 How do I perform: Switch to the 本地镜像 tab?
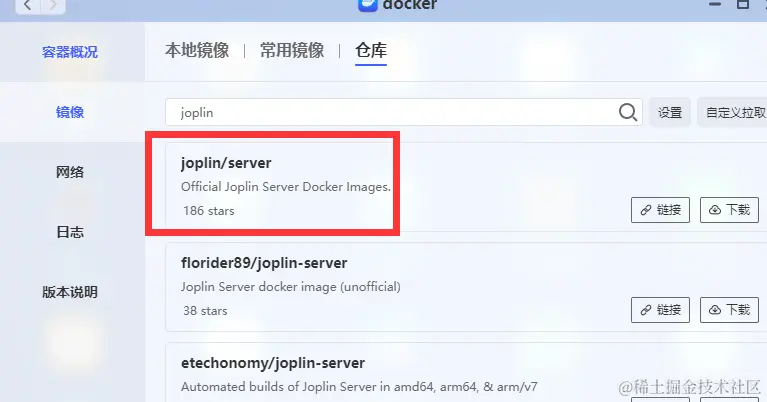(197, 50)
